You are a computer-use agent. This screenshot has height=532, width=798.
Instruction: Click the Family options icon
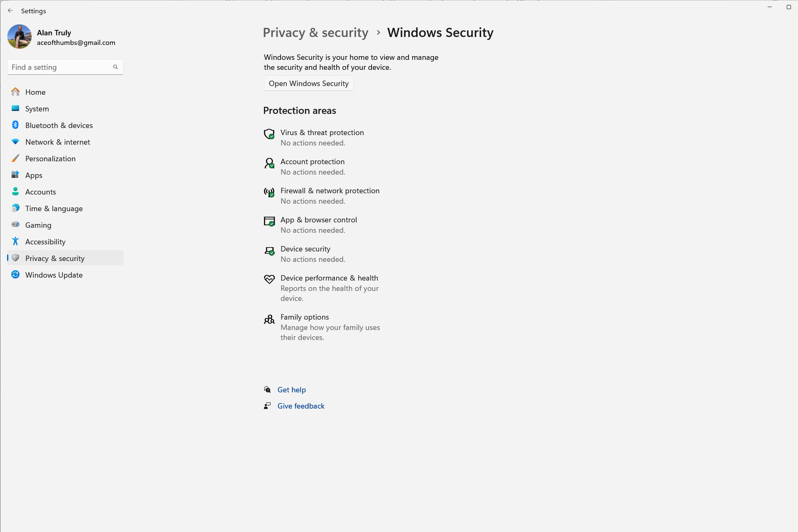point(270,319)
